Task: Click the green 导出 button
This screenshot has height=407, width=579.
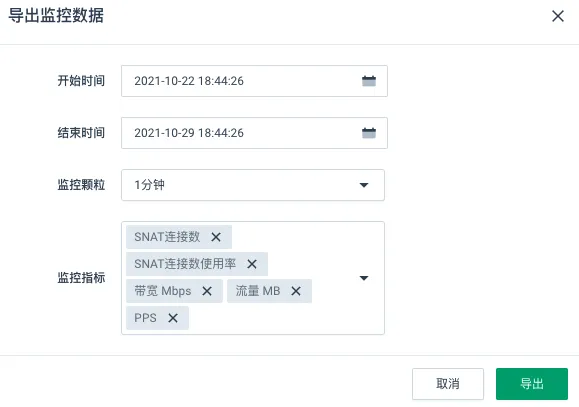Action: pos(532,384)
